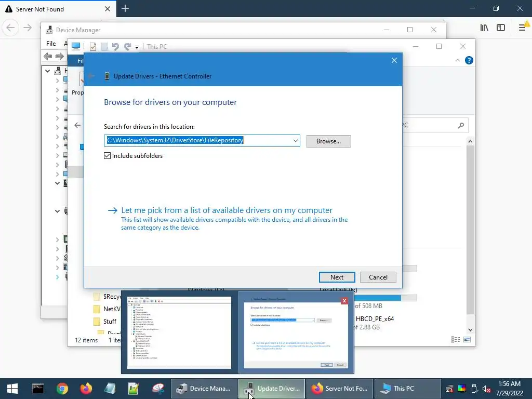Collapse the This PC ribbon chevron
The image size is (532, 399).
tap(457, 60)
